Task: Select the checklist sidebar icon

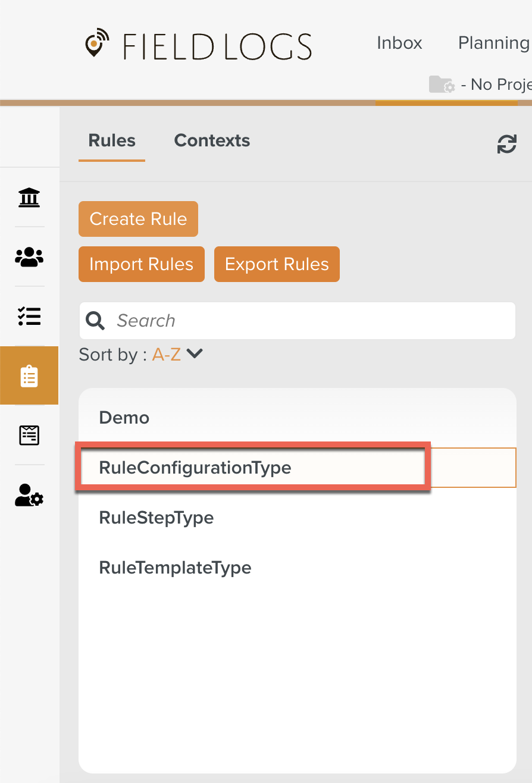Action: (29, 316)
